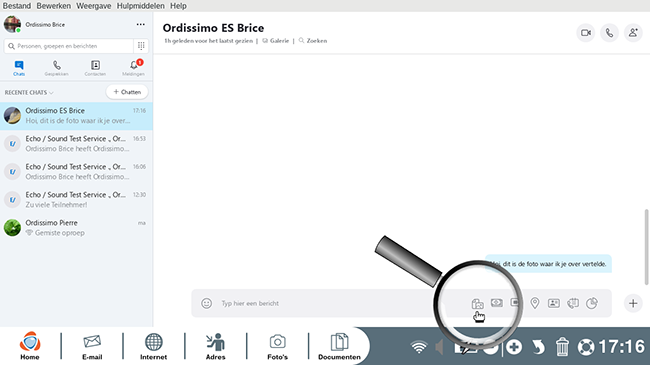Share a contact card in the chat
The image size is (650, 365).
pyautogui.click(x=554, y=303)
